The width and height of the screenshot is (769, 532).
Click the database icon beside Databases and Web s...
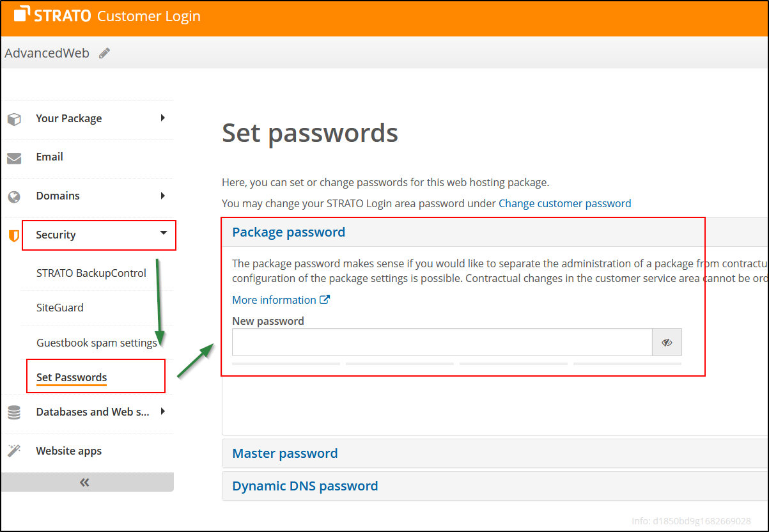tap(14, 412)
